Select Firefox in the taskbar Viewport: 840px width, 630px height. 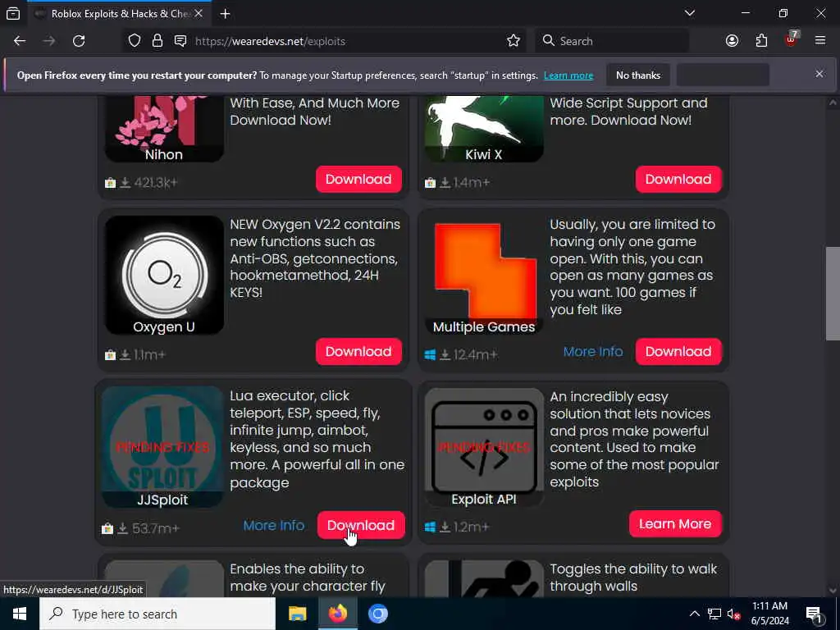coord(337,614)
